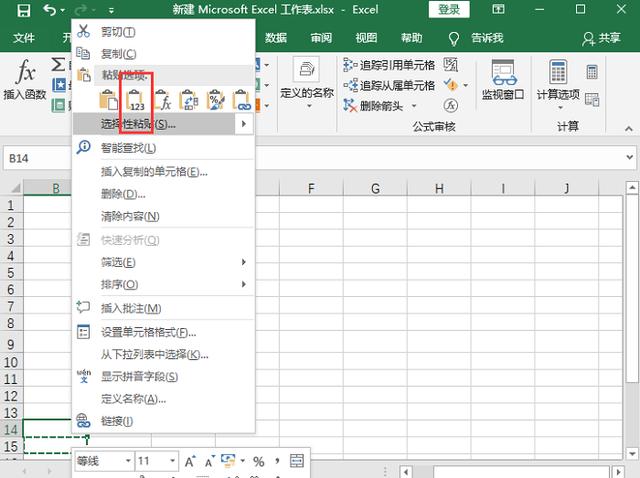Select 插入复制的单元格 menu item
The image size is (640, 478).
pyautogui.click(x=162, y=172)
